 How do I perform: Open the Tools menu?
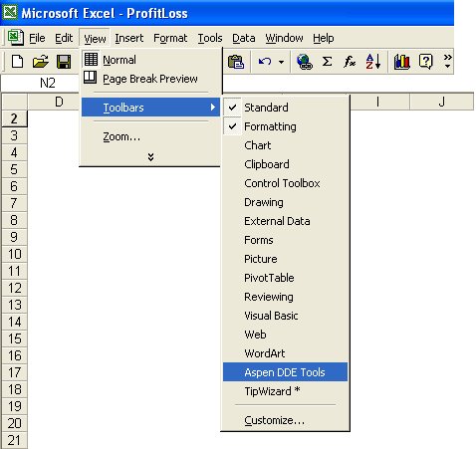pos(210,38)
